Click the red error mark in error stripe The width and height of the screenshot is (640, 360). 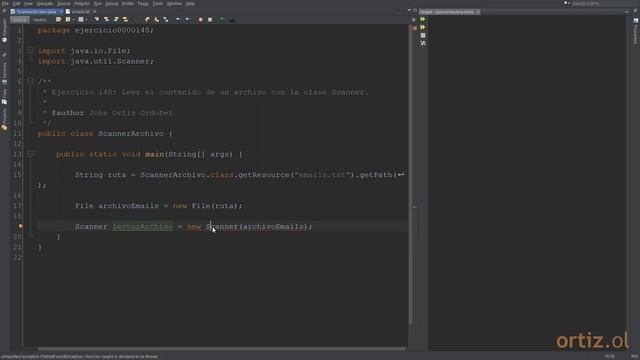[415, 207]
